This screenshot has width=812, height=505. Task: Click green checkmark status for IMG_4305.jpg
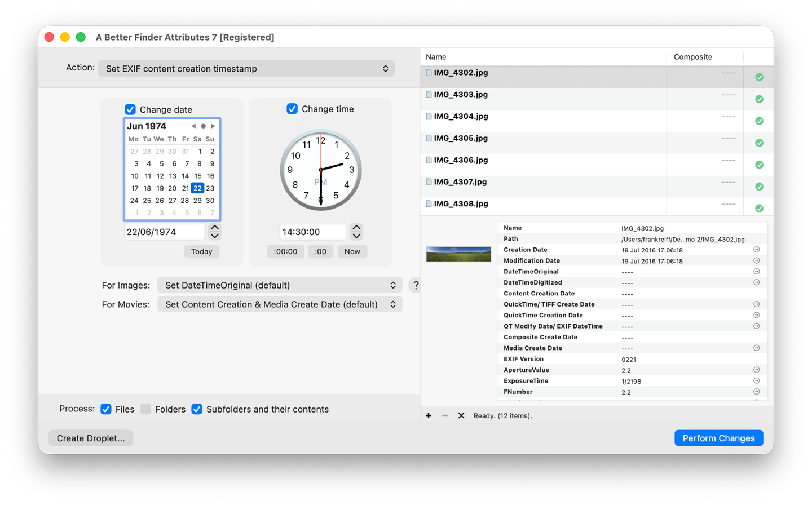(759, 143)
